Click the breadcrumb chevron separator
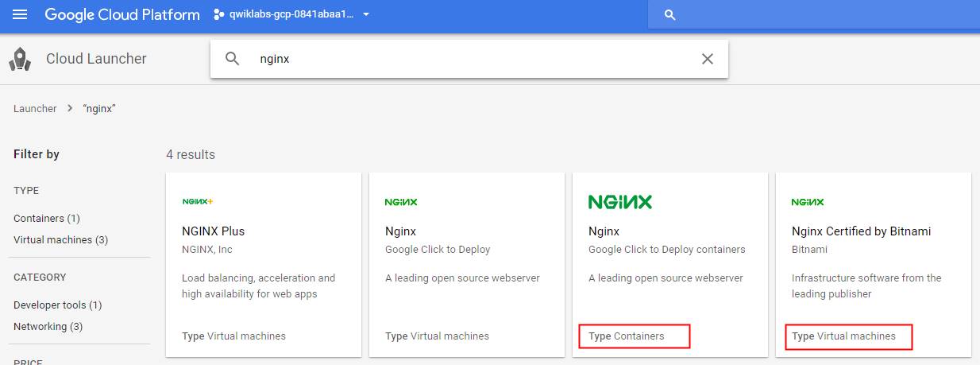 (70, 108)
